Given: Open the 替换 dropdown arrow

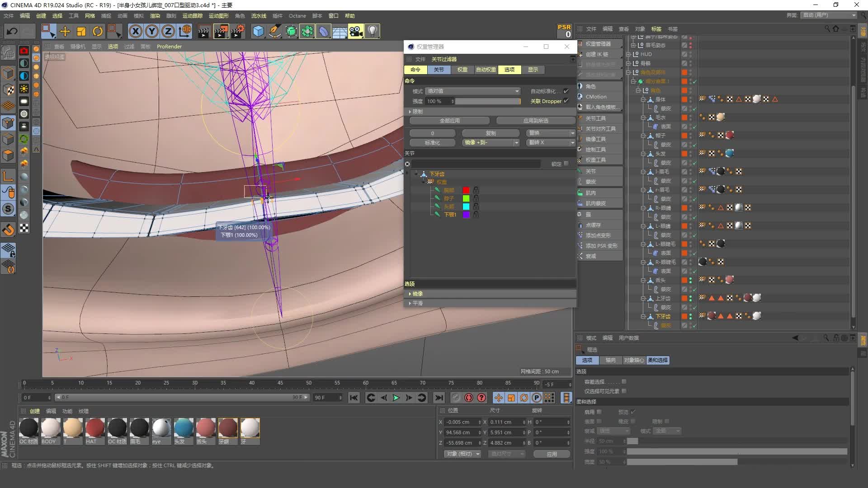Looking at the screenshot, I should coord(572,133).
